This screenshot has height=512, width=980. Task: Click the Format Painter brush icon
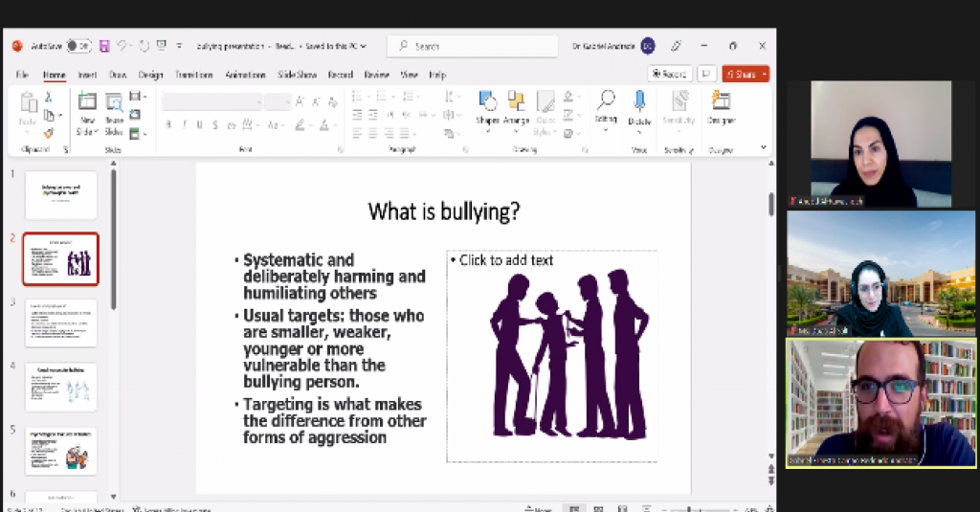[x=49, y=133]
